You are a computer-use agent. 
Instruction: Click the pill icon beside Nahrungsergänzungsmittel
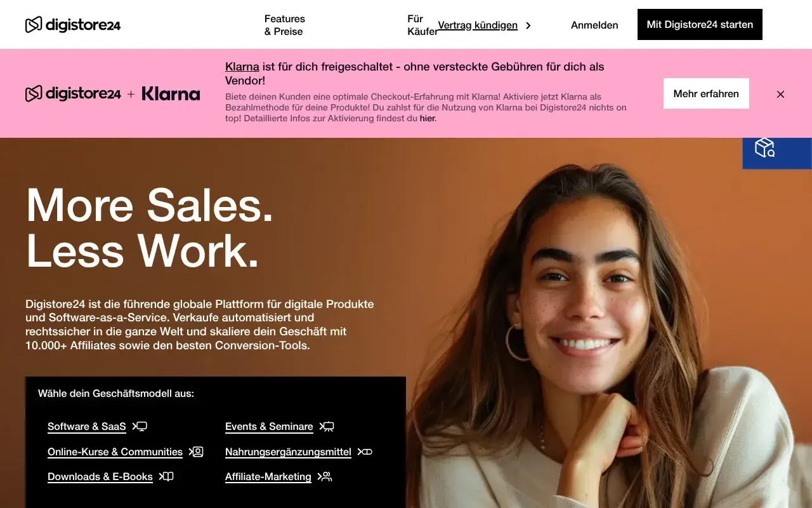tap(365, 451)
